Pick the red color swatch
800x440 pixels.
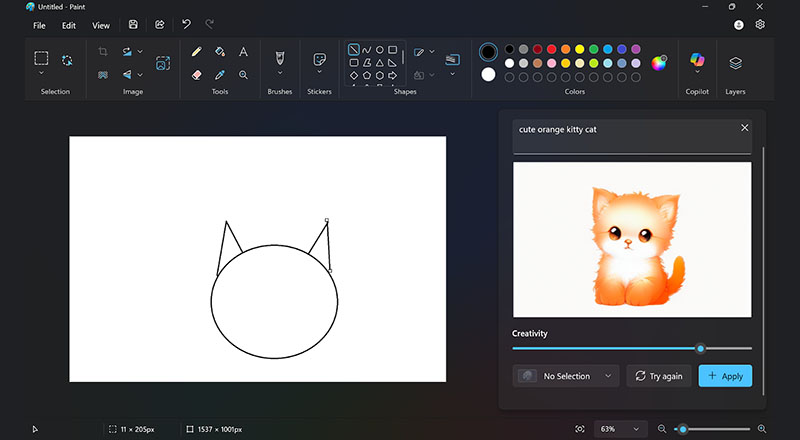[x=551, y=49]
